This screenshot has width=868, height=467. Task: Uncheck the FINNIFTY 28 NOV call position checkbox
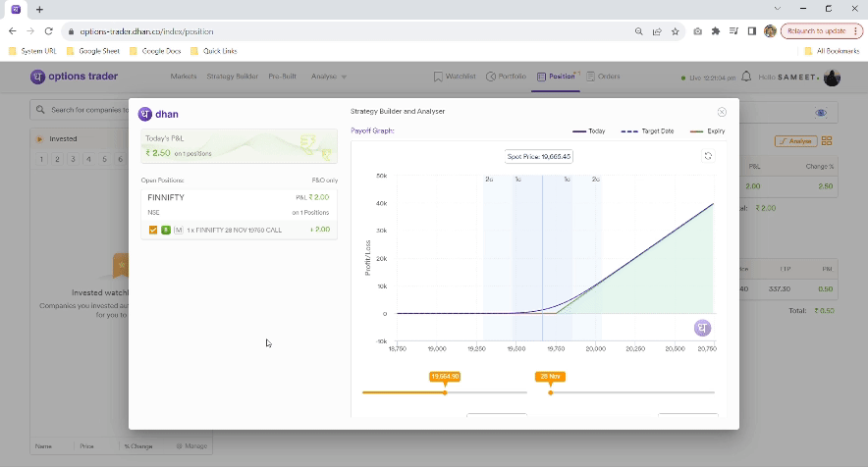(x=153, y=230)
